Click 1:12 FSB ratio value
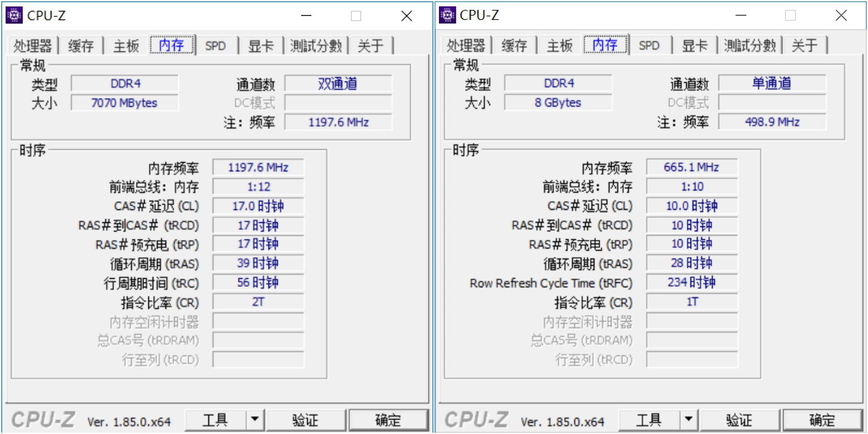 coord(258,187)
